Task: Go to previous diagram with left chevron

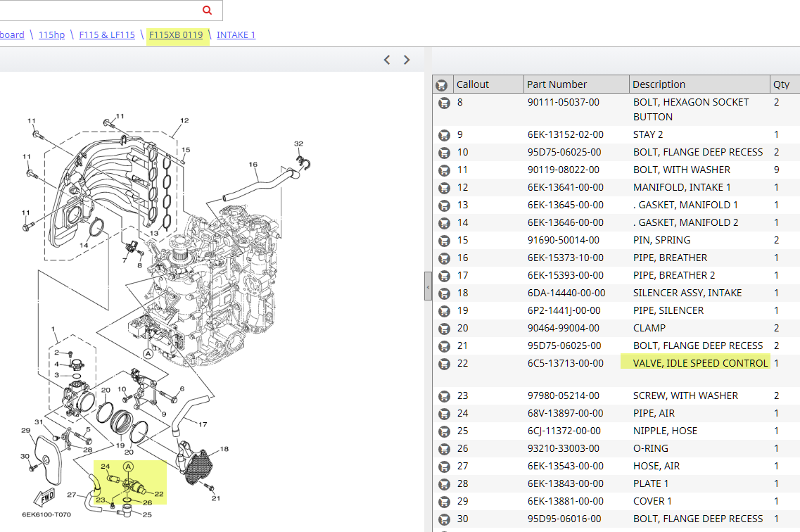Action: point(387,60)
